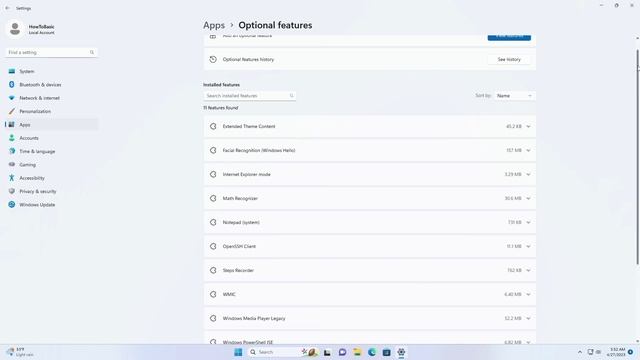640x360 pixels.
Task: Select the Apps sidebar item
Action: click(51, 124)
